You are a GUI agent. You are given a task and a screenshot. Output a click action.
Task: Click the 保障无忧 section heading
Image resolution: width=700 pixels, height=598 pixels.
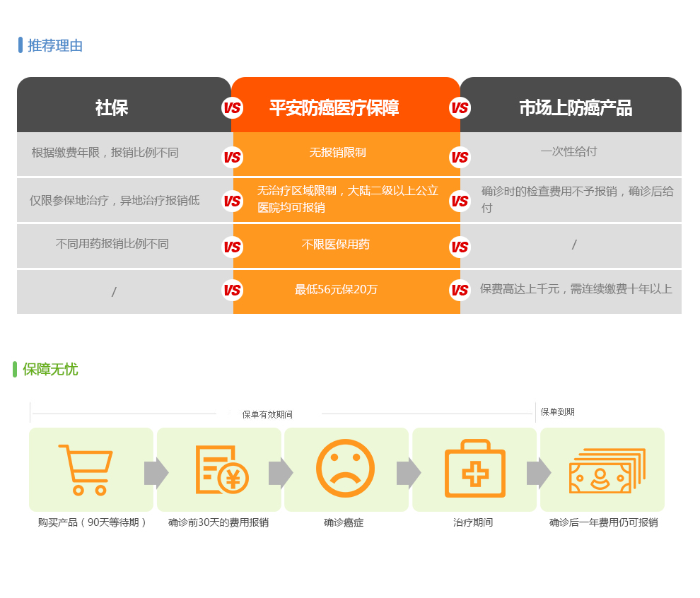(50, 370)
